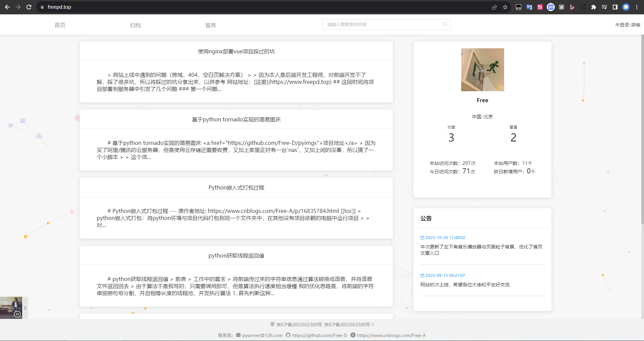Go back with the browser back arrow
The height and width of the screenshot is (341, 644).
pos(7,7)
